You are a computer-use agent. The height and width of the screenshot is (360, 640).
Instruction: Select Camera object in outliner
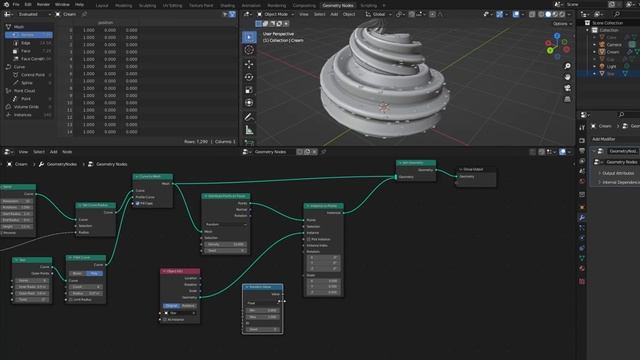coord(613,45)
